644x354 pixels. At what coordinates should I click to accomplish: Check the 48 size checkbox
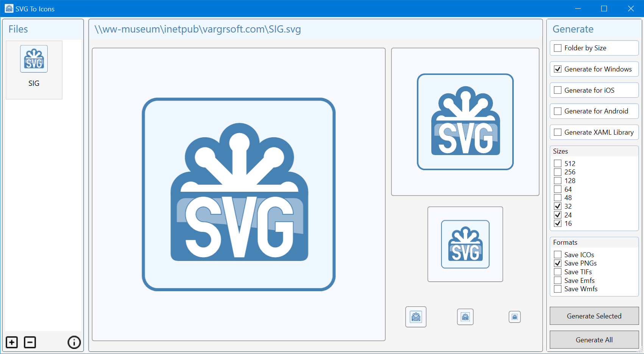tap(558, 198)
